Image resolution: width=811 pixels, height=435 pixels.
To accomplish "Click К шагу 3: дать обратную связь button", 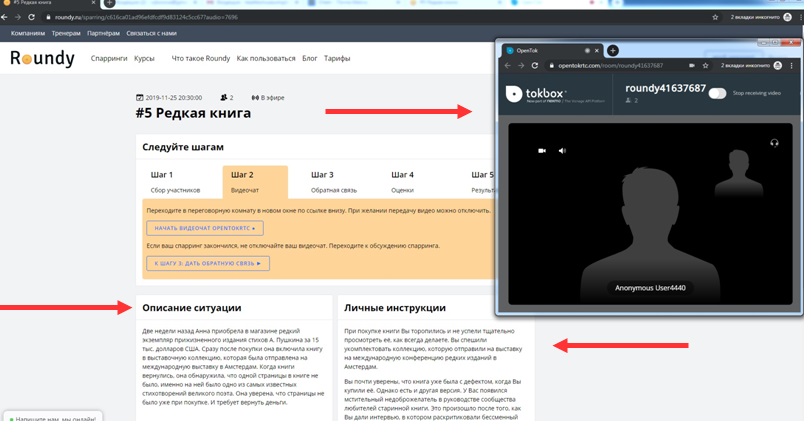I will (x=208, y=263).
